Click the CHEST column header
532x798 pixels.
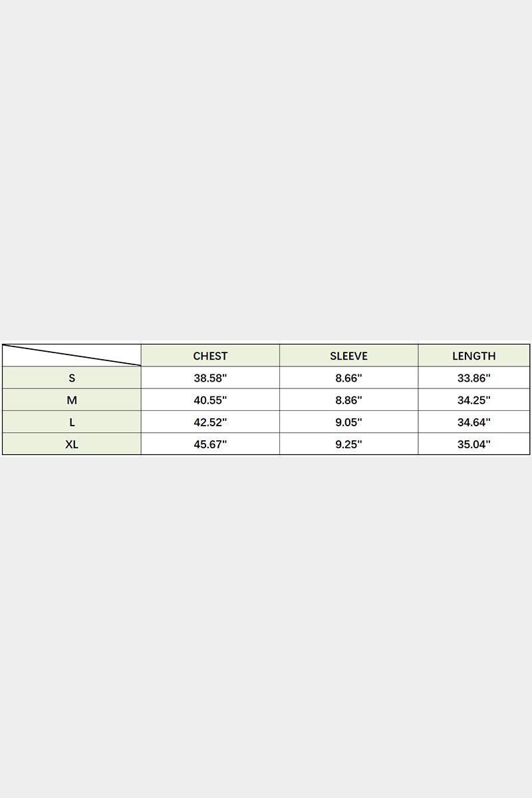point(210,356)
